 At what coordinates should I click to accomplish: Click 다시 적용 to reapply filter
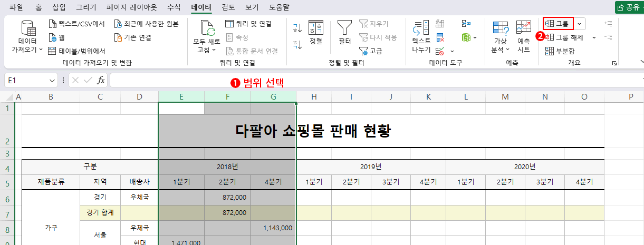tap(378, 37)
